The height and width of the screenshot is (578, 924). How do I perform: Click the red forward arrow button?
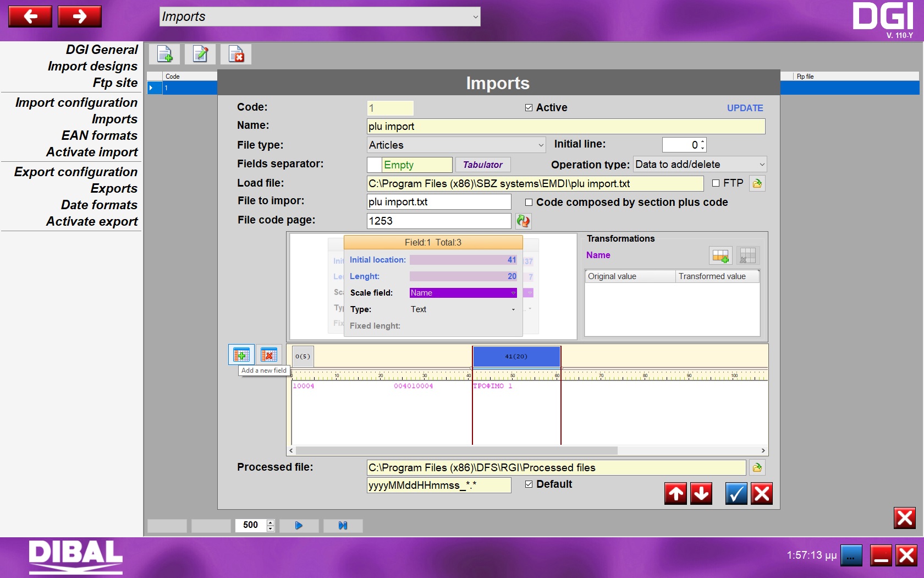80,17
